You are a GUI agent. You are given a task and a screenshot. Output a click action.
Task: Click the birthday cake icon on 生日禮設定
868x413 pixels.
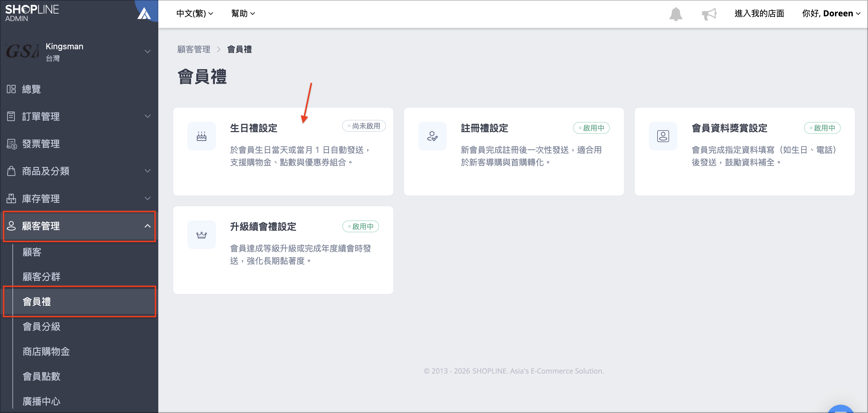202,136
